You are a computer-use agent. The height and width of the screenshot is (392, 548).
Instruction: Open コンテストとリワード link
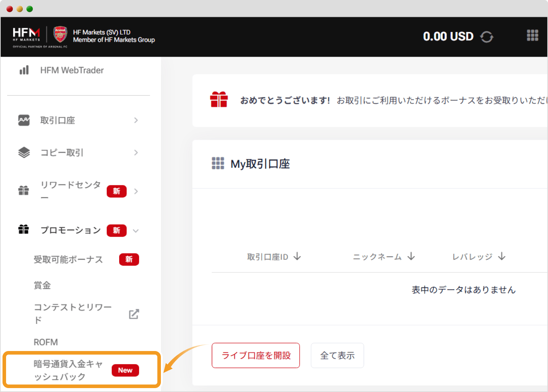72,314
